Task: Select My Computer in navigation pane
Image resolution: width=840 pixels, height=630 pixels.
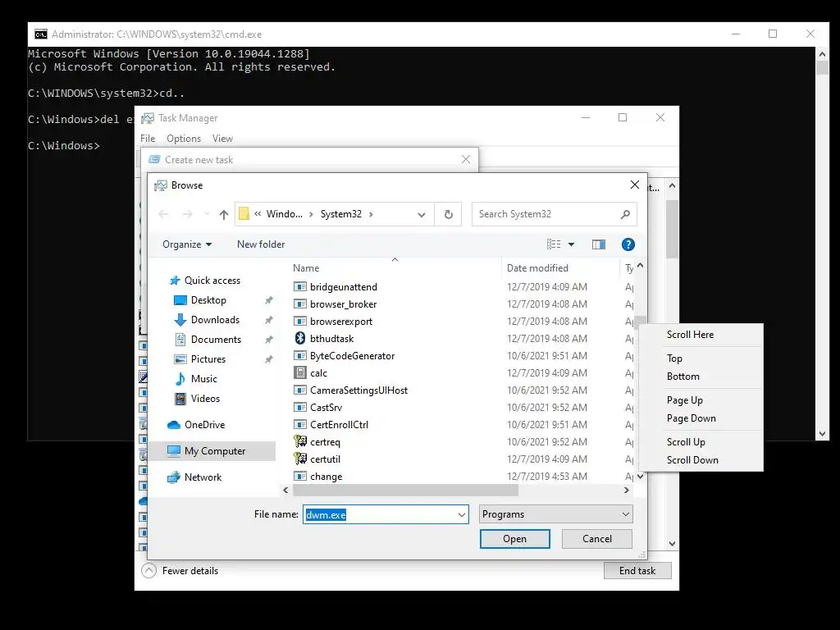Action: click(212, 451)
